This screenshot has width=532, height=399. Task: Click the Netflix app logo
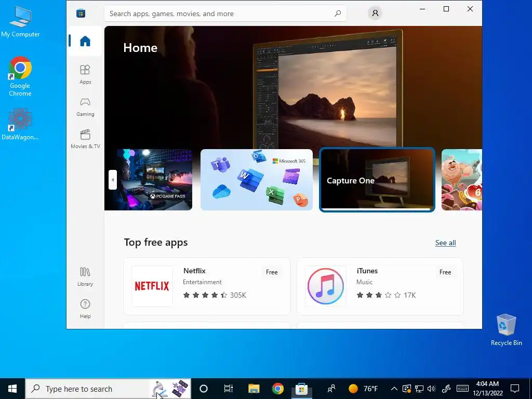click(x=152, y=286)
